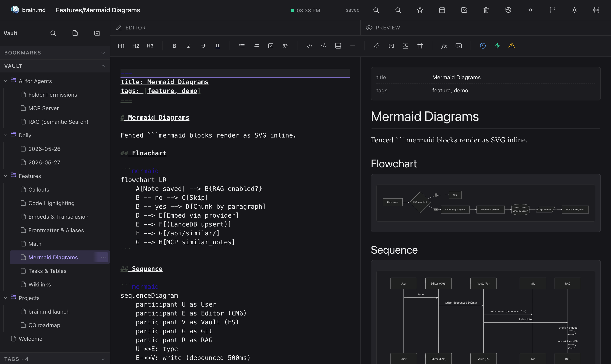Collapse the VAULT section

(55, 66)
